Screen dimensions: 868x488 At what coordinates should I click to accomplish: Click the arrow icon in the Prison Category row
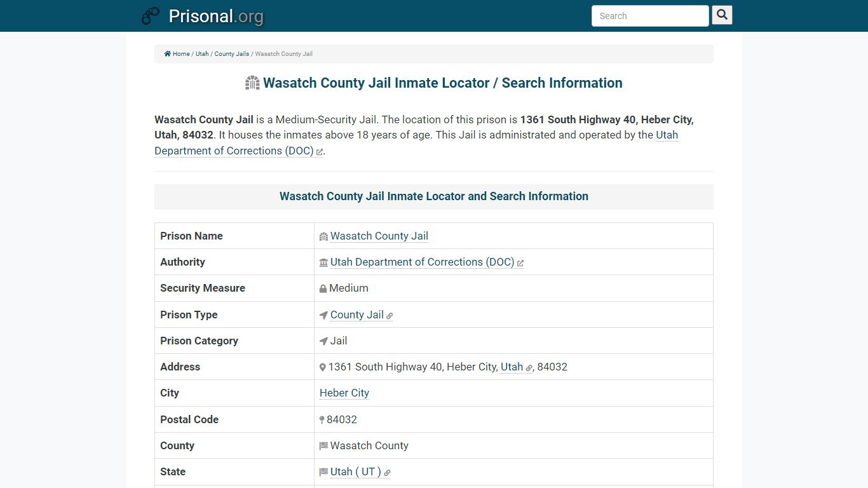323,341
